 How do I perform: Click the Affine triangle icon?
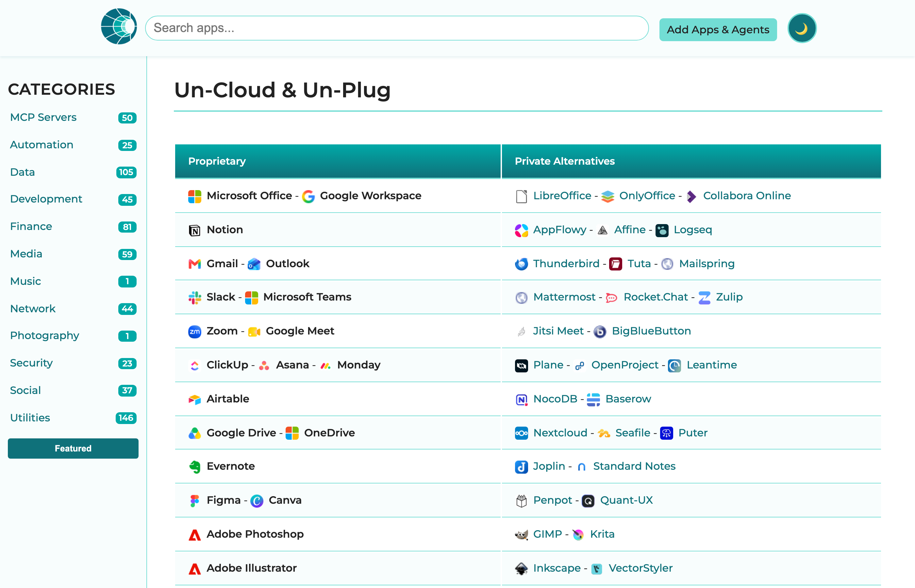point(602,230)
